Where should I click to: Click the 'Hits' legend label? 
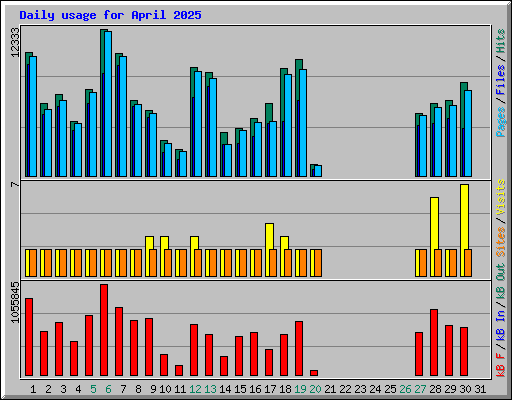[501, 41]
